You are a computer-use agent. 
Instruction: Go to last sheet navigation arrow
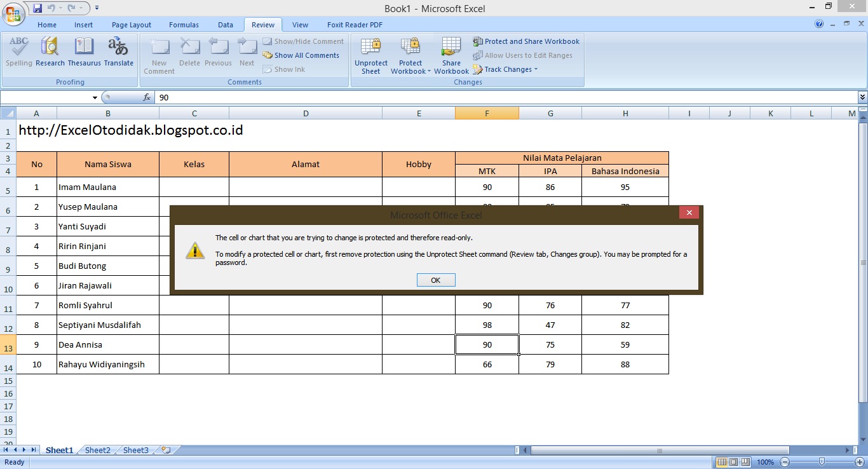[x=34, y=450]
